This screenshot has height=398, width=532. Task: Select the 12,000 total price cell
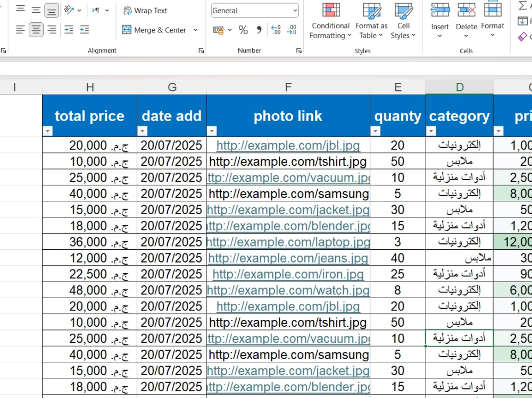pyautogui.click(x=89, y=258)
